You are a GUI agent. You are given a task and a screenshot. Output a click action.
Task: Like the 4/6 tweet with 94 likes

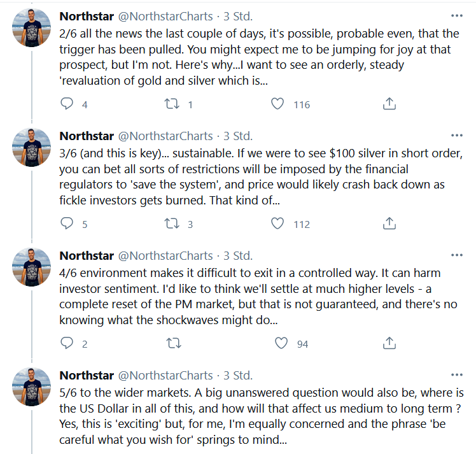pos(282,343)
